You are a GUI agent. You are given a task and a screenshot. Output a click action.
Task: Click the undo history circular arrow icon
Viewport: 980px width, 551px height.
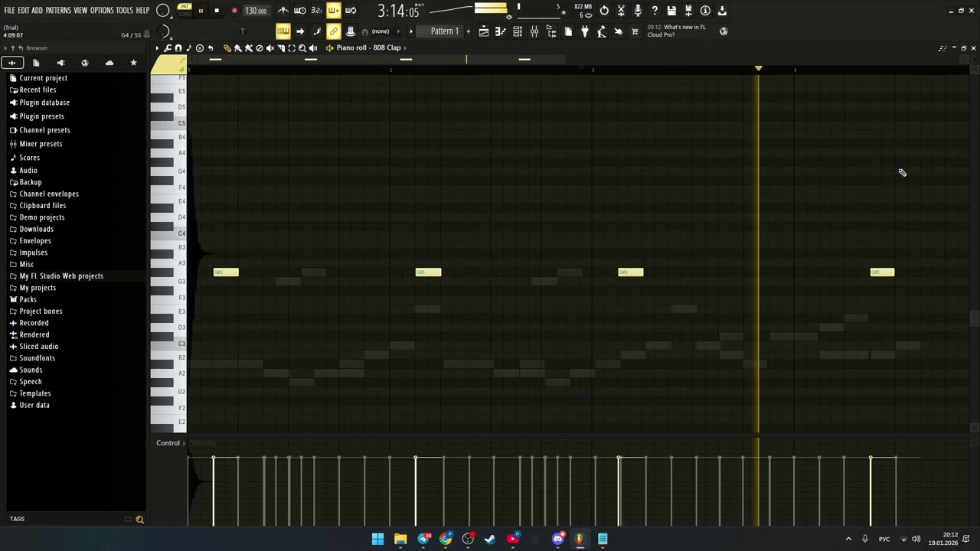[604, 11]
